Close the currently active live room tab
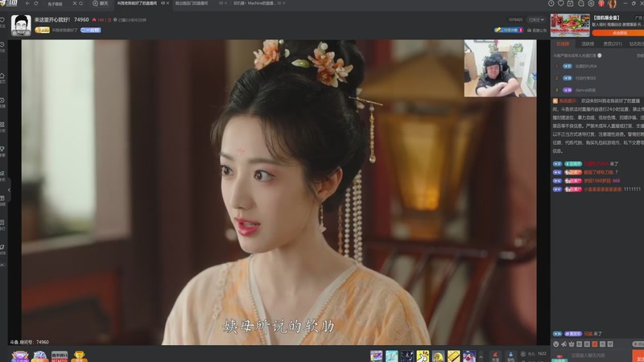The image size is (644, 362). 167,3
